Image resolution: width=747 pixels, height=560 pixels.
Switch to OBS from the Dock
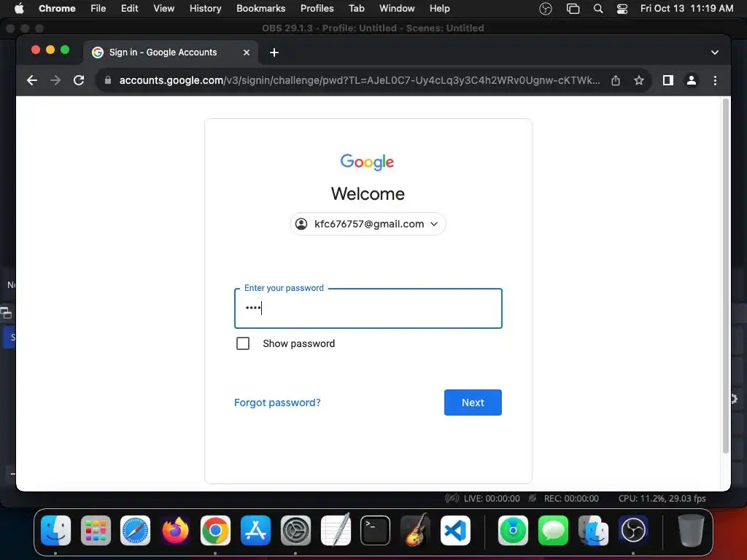(x=633, y=530)
